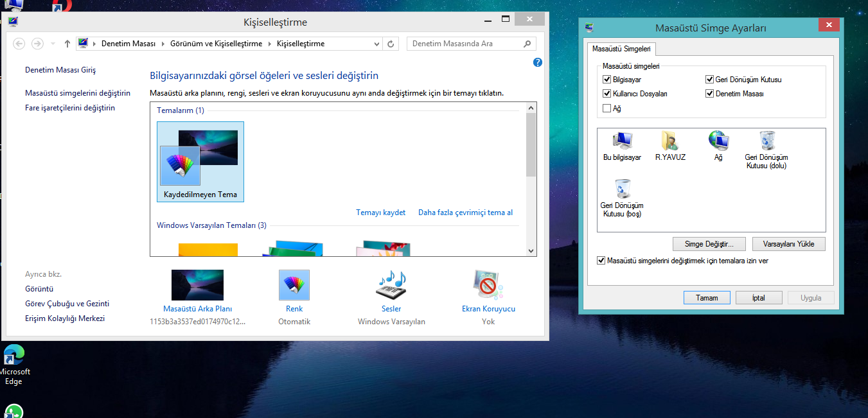Refresh the Kişiselleştirme address bar

[391, 44]
